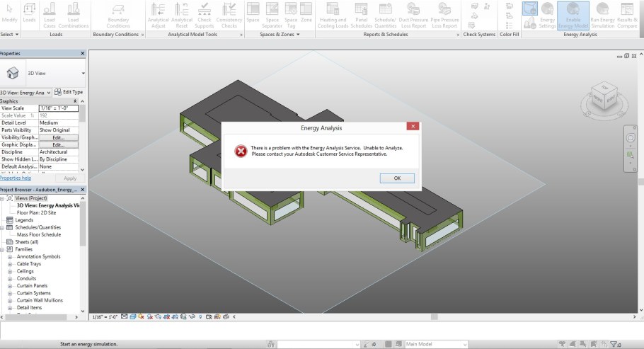
Task: Expand the Curtain Panels node
Action: coord(10,286)
